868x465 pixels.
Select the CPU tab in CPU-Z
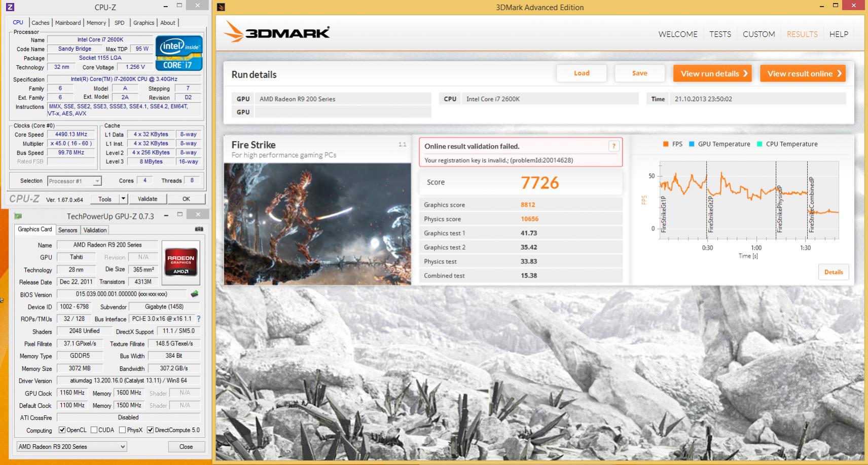click(x=18, y=22)
